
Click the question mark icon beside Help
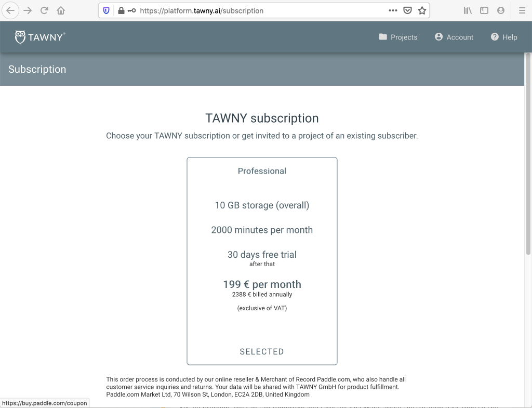495,37
